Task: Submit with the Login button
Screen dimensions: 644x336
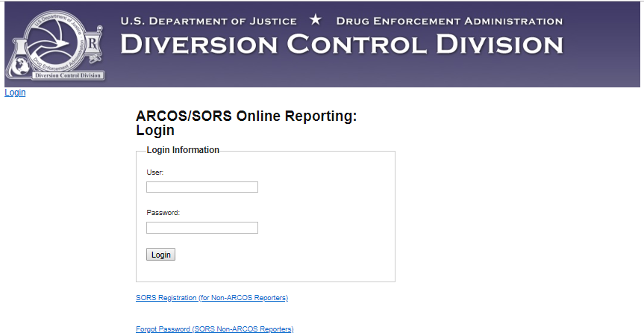Action: pos(160,255)
